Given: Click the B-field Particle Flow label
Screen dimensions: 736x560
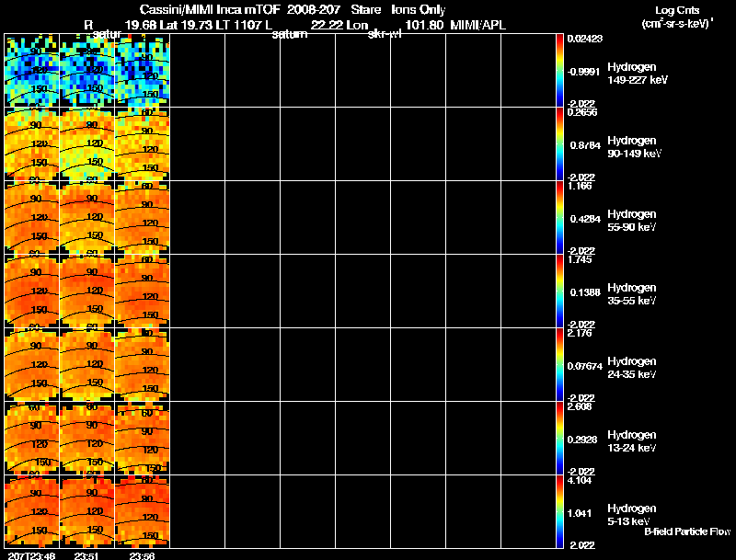Looking at the screenshot, I should (686, 531).
